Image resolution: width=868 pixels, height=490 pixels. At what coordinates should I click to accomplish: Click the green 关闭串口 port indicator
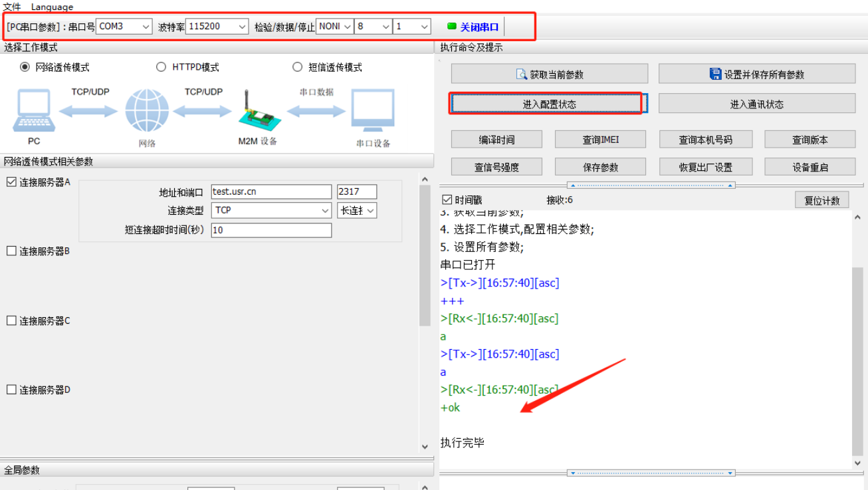point(452,27)
